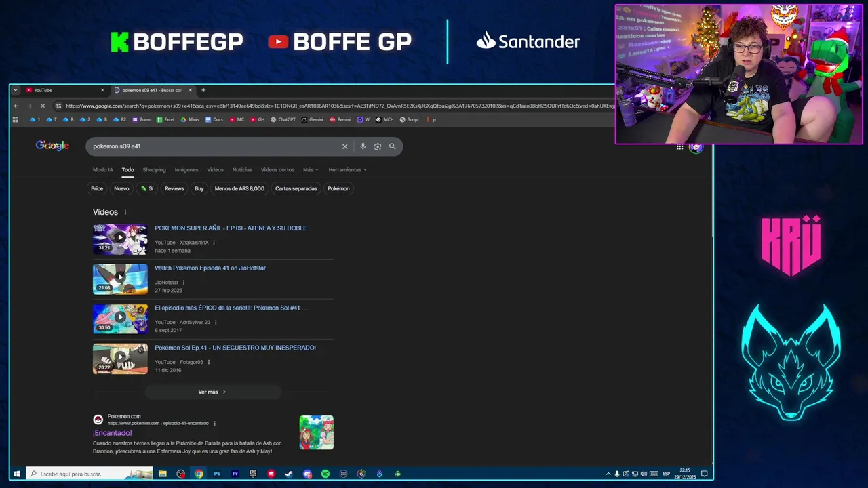Select the Noticias search tab
The width and height of the screenshot is (868, 488).
242,170
